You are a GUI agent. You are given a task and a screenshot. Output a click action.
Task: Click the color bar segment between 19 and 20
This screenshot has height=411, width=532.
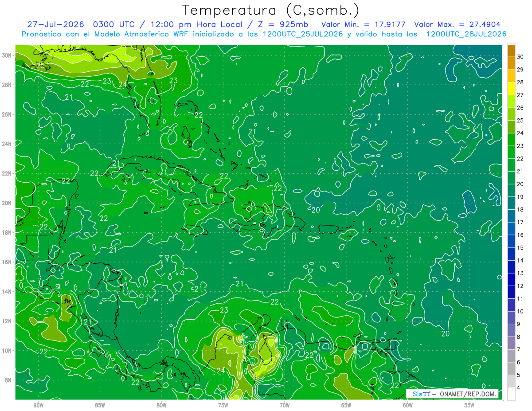pos(512,191)
